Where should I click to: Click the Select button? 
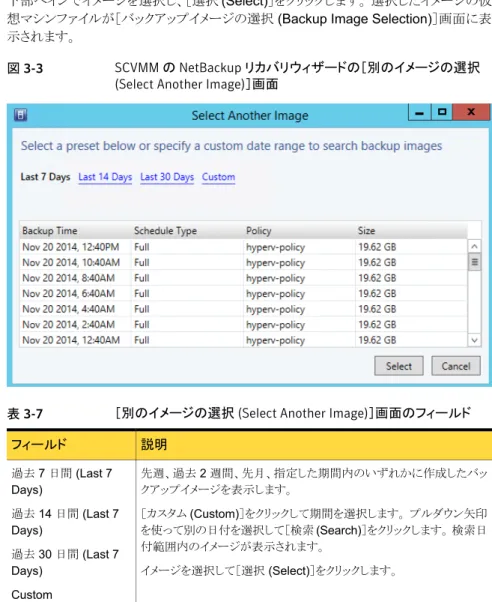[x=399, y=366]
